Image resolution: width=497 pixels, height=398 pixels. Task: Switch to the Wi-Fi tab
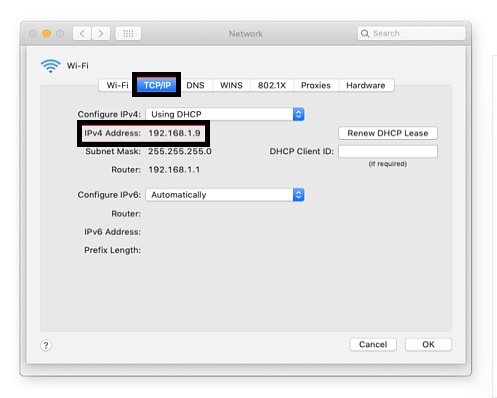[117, 85]
